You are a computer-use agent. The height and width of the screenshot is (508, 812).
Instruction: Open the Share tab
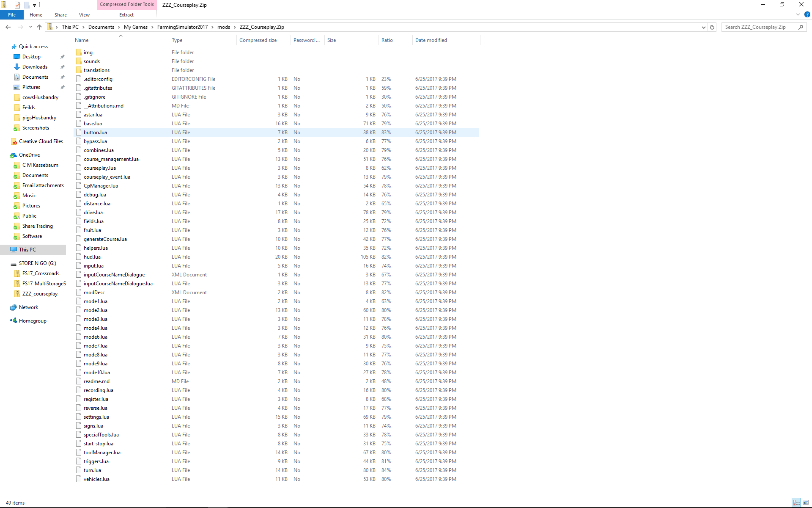[60, 14]
